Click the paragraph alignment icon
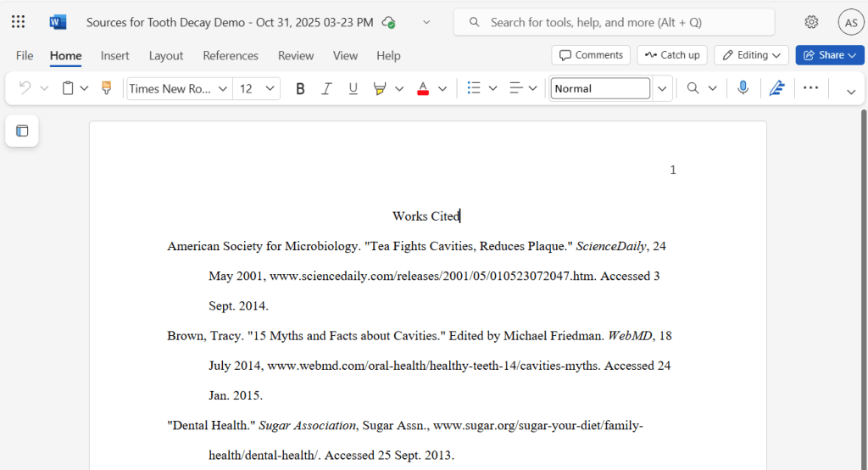The image size is (868, 470). click(516, 88)
